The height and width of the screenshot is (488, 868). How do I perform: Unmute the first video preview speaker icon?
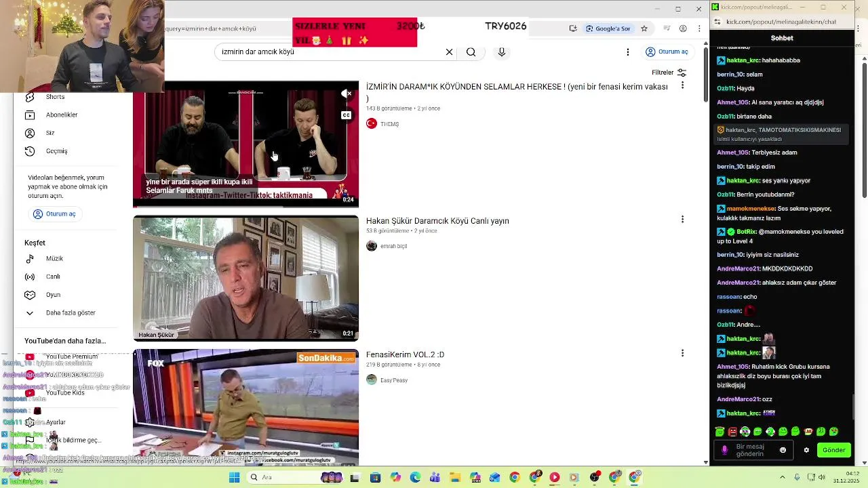tap(347, 94)
